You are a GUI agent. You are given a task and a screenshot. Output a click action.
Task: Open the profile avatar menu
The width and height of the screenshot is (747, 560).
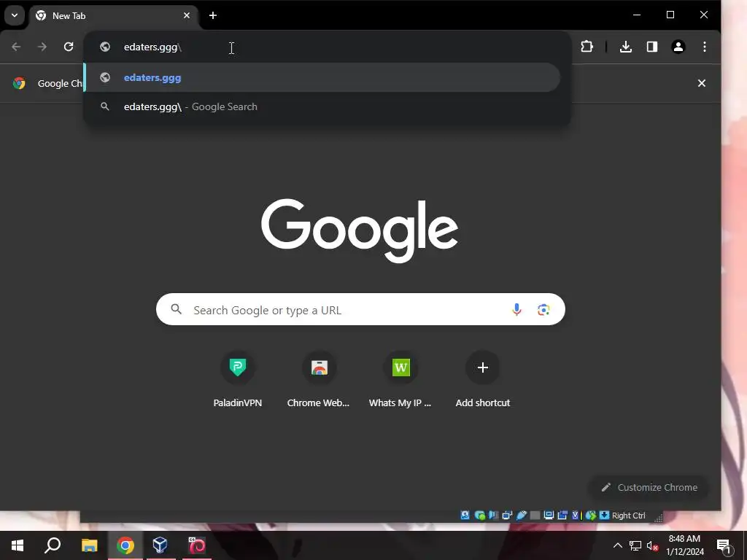coord(678,47)
